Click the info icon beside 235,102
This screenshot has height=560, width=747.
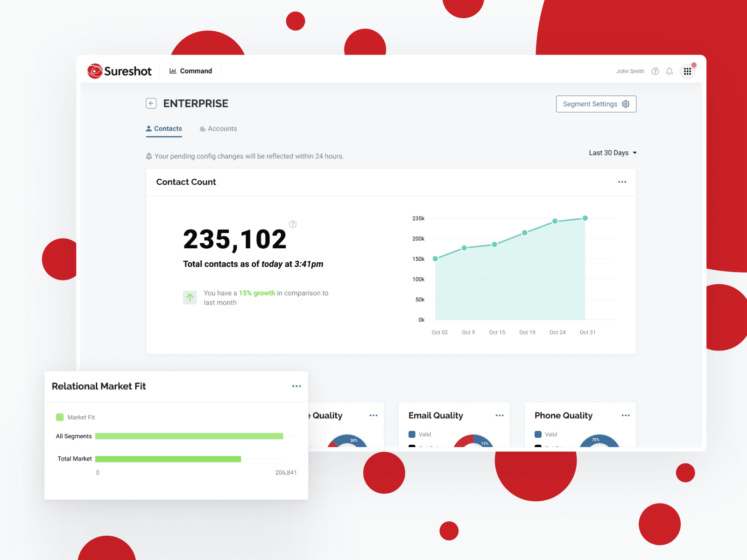[293, 224]
